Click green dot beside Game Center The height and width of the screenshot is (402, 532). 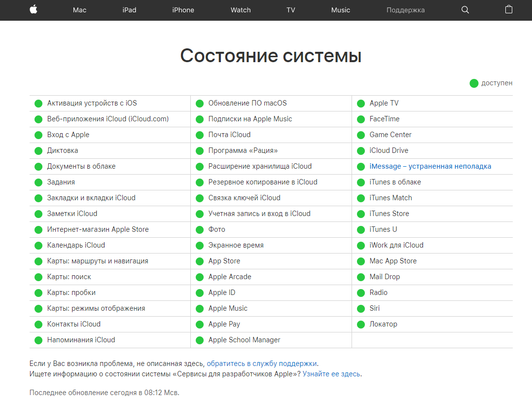[x=360, y=135]
